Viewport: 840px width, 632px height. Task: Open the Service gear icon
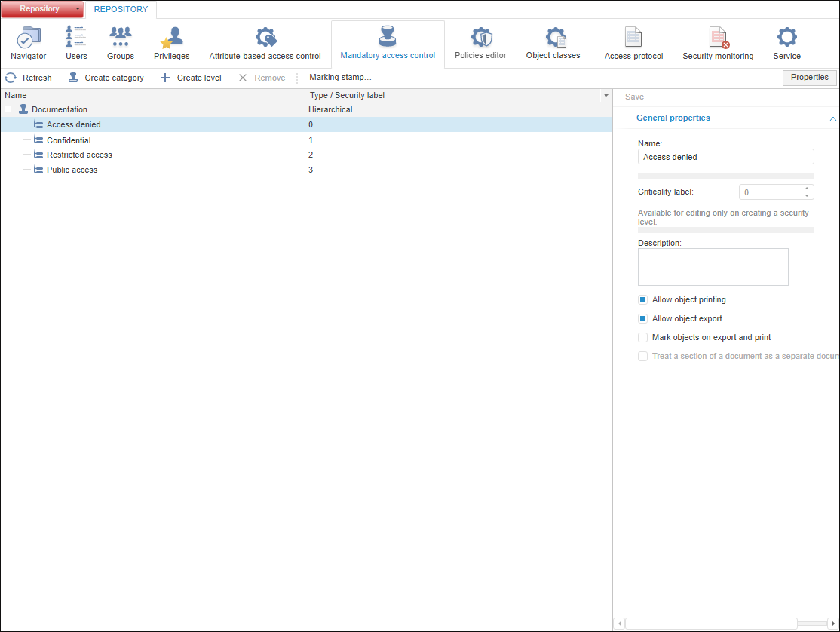point(786,38)
